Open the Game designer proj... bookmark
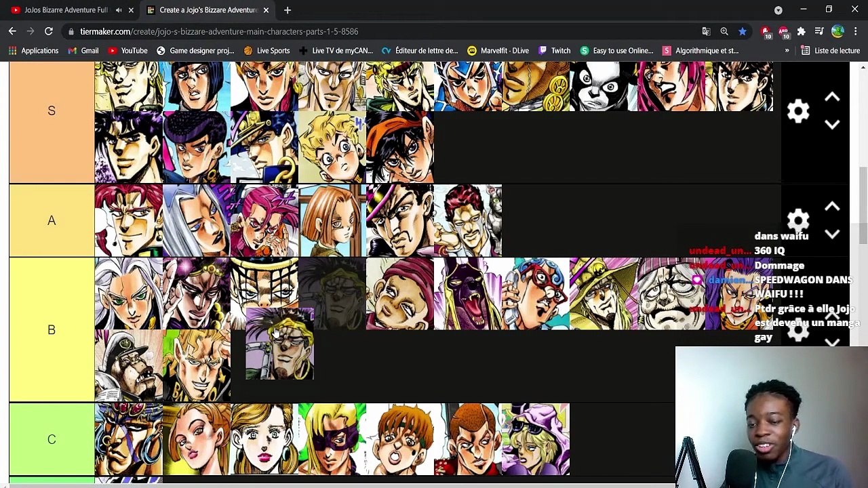The height and width of the screenshot is (488, 868). pyautogui.click(x=195, y=51)
